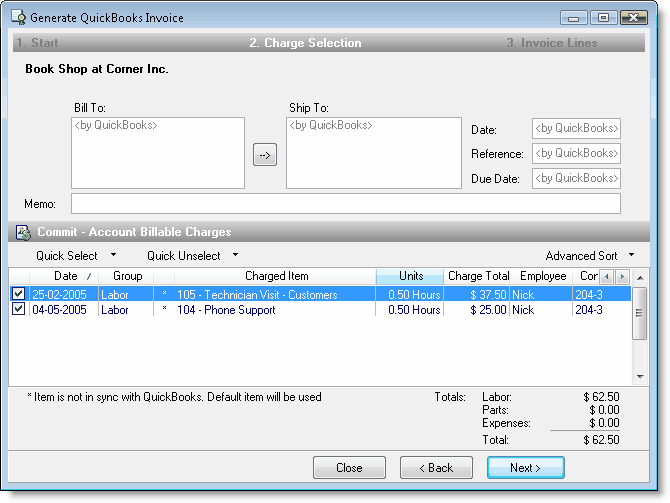Viewport: 670px width, 503px height.
Task: Click into the Memo text field
Action: [x=345, y=204]
